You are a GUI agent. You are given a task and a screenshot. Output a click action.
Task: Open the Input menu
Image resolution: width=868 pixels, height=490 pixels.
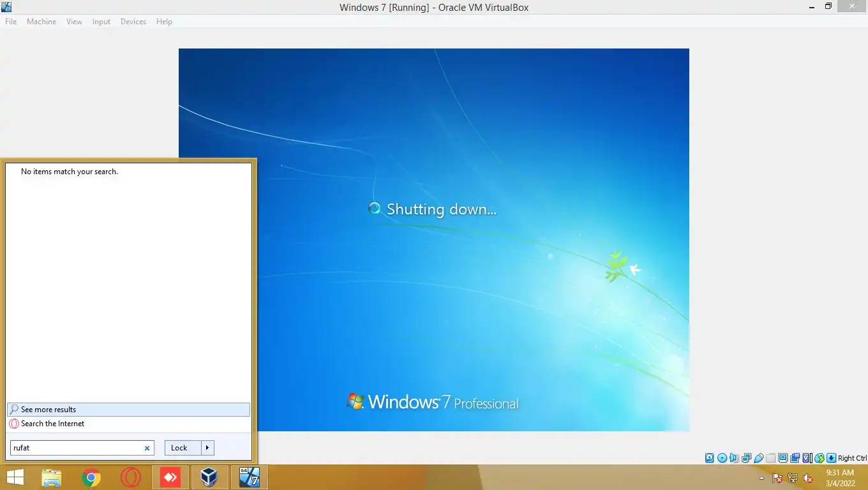[x=101, y=22]
